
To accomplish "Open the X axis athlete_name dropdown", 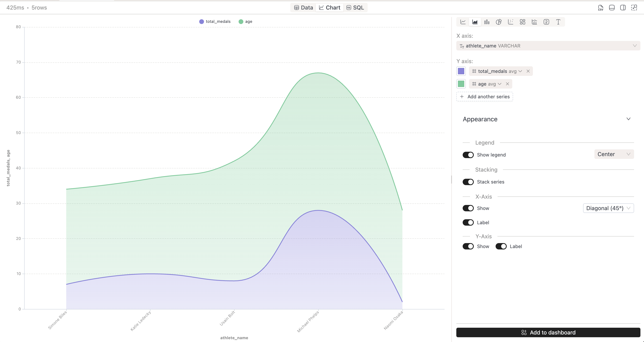I will (x=548, y=46).
